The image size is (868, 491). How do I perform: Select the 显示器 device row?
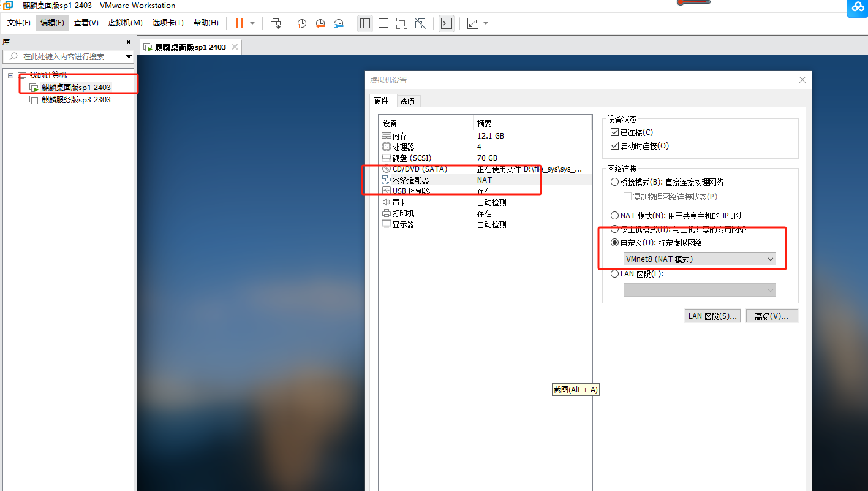[485, 224]
